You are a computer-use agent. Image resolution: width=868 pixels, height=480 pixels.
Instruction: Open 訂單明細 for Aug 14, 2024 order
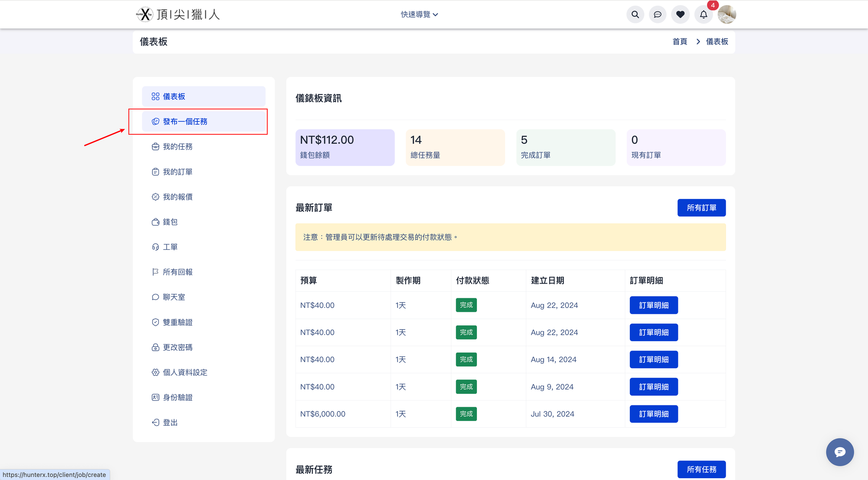pyautogui.click(x=653, y=360)
